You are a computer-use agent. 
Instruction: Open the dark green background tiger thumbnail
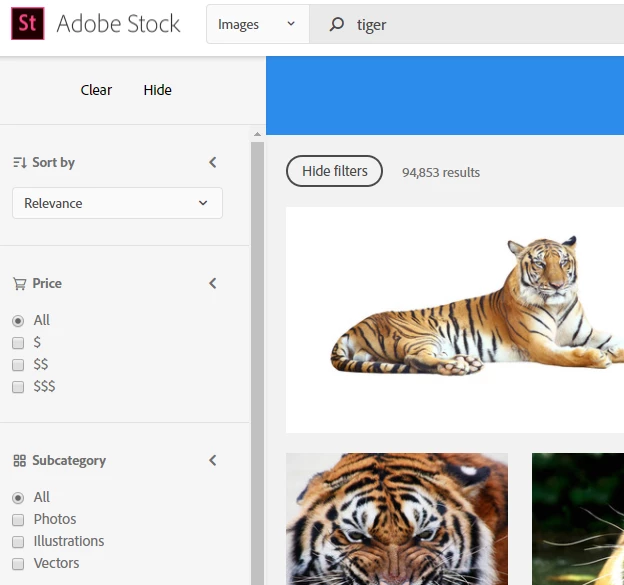click(578, 519)
